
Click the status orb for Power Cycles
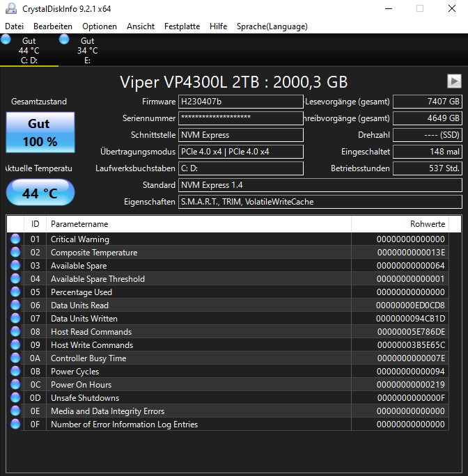point(15,371)
